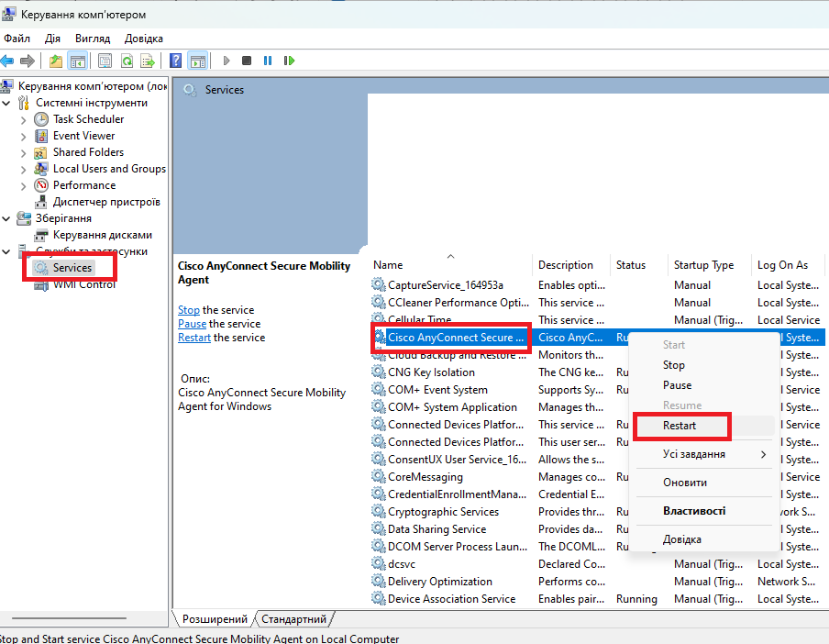Image resolution: width=829 pixels, height=644 pixels.
Task: Select the Device Association Service row
Action: click(597, 598)
